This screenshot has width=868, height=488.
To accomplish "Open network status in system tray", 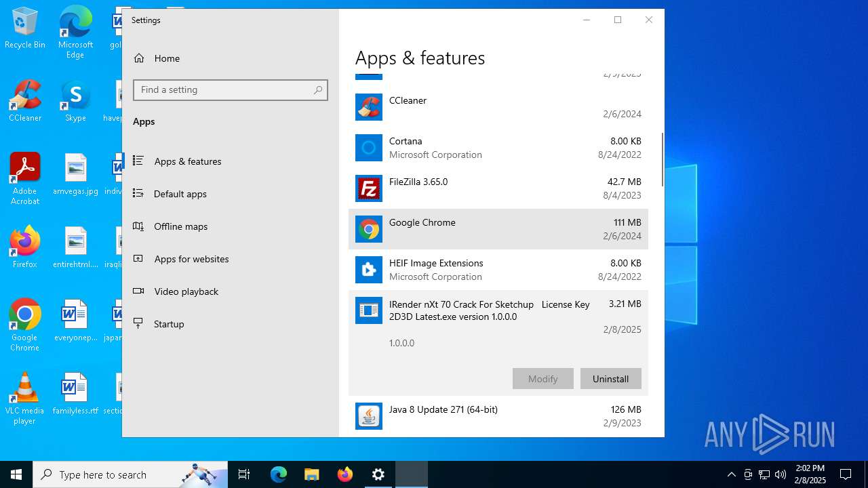I will (x=764, y=474).
